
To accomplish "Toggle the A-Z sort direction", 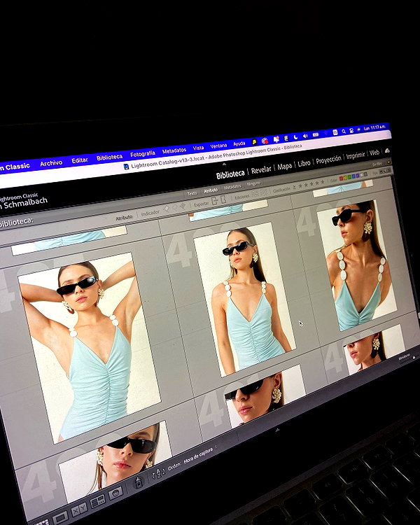I will (x=159, y=472).
